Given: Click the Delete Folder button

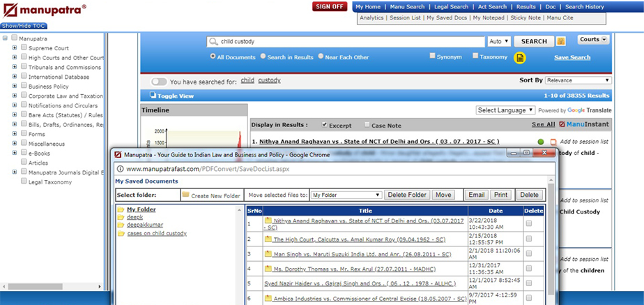Looking at the screenshot, I should (x=408, y=195).
